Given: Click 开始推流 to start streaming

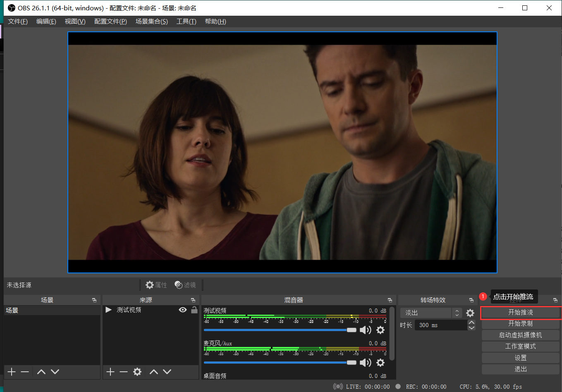Looking at the screenshot, I should [x=520, y=313].
